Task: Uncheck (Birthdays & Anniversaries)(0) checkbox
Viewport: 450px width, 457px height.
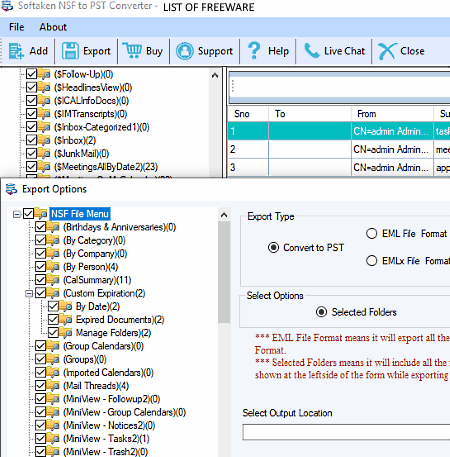Action: click(41, 227)
